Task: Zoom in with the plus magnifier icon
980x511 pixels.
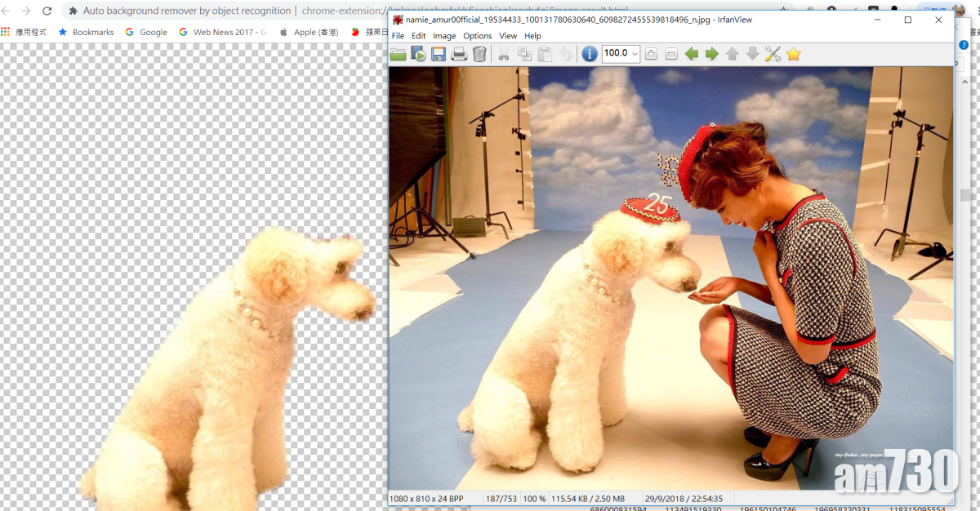Action: click(651, 54)
